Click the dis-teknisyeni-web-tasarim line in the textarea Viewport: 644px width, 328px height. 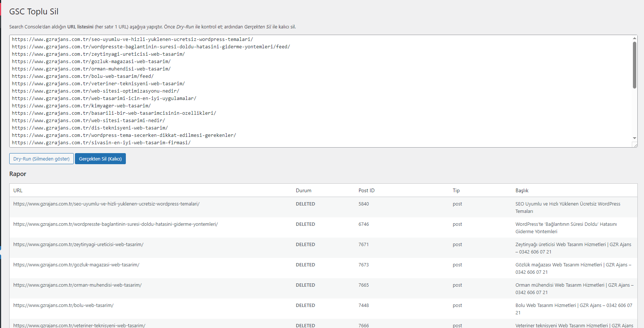[90, 128]
